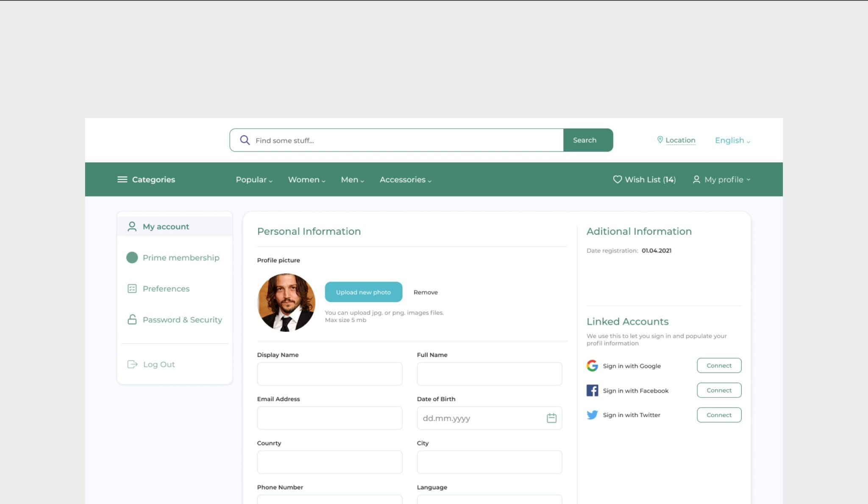Click the Location link
Viewport: 868px width, 504px height.
click(x=680, y=140)
